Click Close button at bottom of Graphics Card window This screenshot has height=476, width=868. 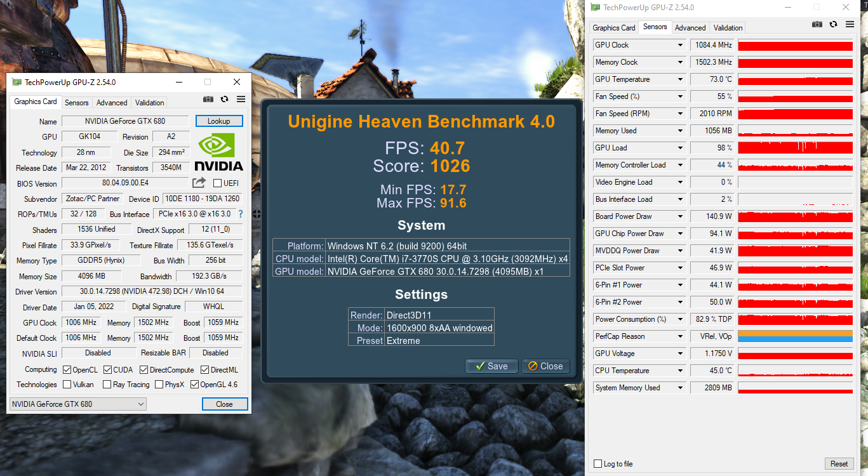click(x=224, y=404)
